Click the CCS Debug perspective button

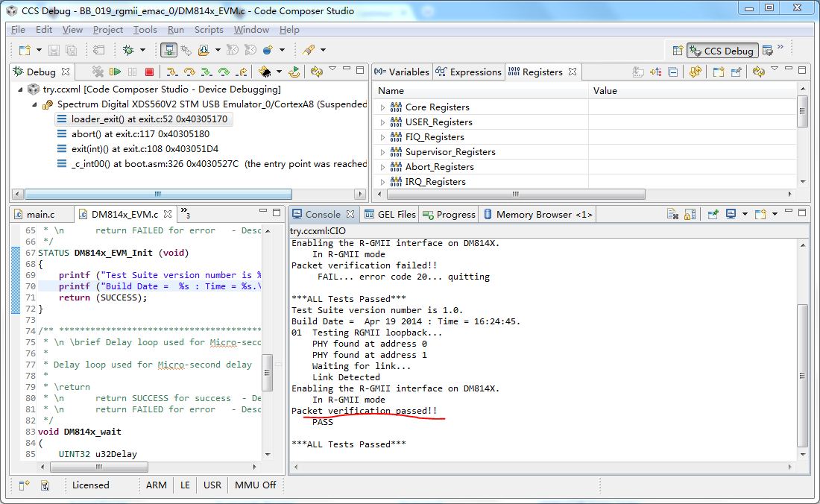[x=722, y=51]
